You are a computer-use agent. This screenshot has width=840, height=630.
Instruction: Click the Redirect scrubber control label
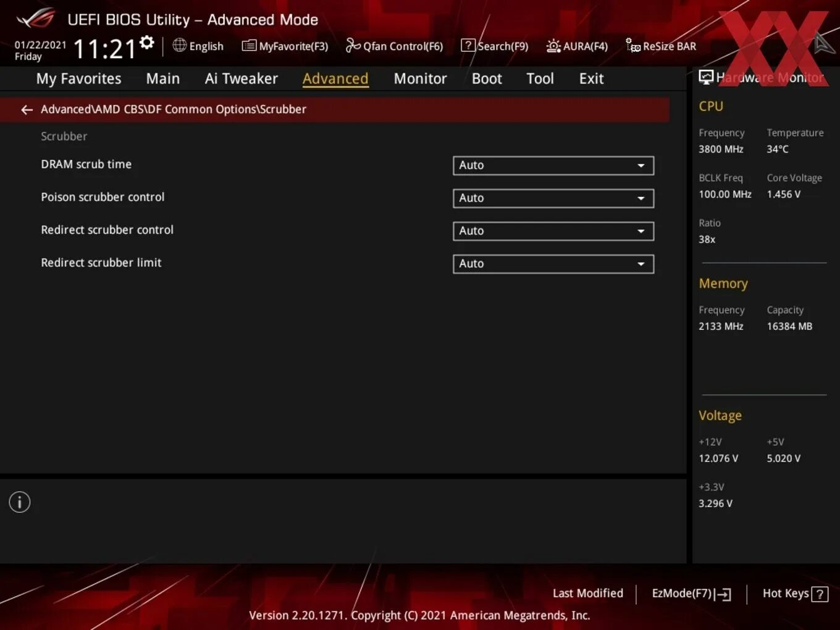[x=107, y=230]
